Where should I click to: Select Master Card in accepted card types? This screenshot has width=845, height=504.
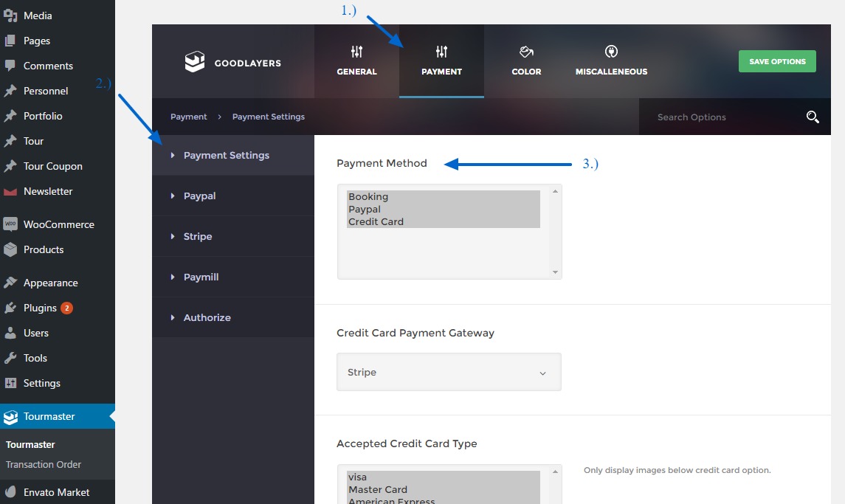(x=378, y=490)
